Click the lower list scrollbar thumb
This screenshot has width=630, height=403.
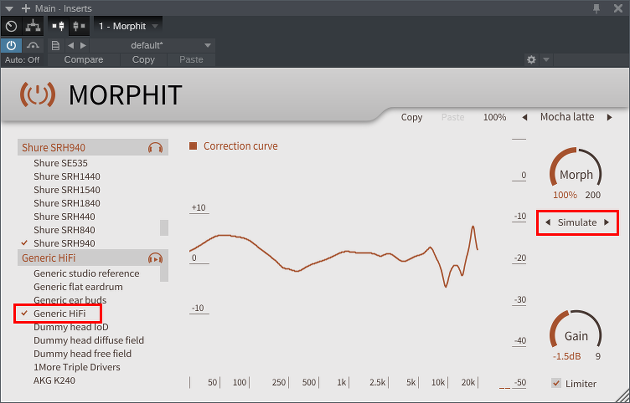point(164,273)
